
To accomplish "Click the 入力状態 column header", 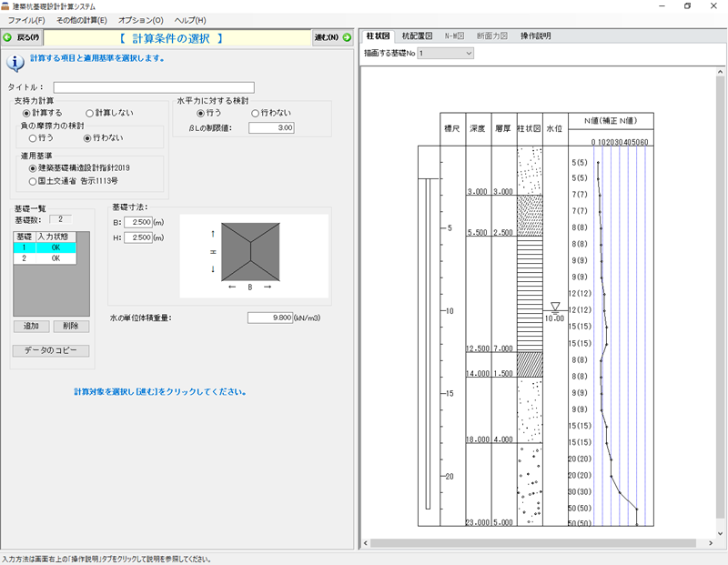I will pos(56,237).
